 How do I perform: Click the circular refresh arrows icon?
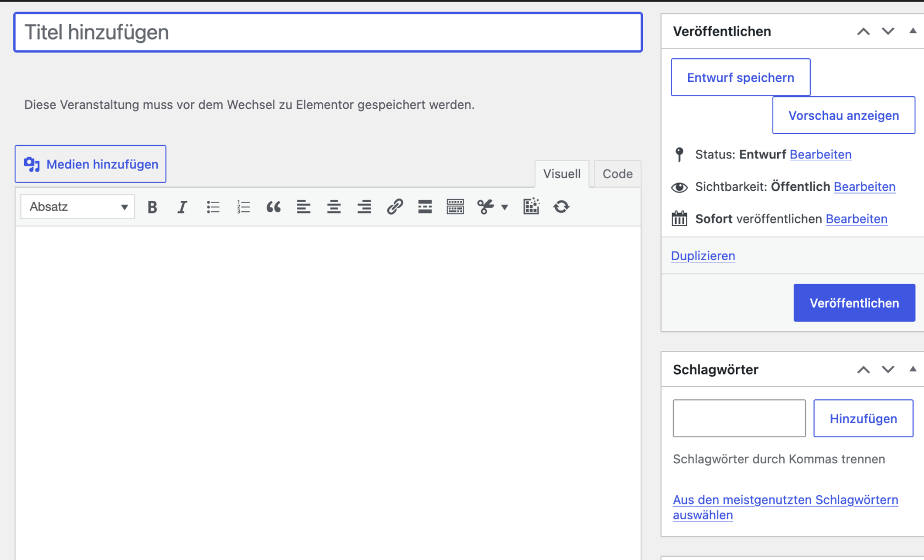tap(562, 207)
